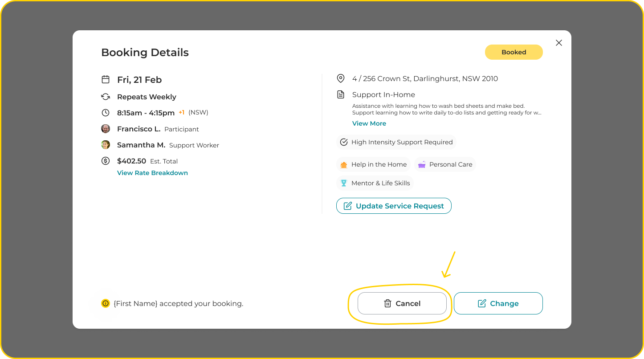This screenshot has height=359, width=644.
Task: Select the Personal Care tag
Action: pos(445,164)
